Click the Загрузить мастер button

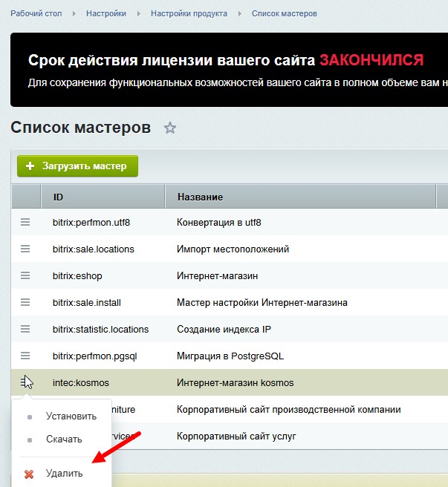[77, 166]
